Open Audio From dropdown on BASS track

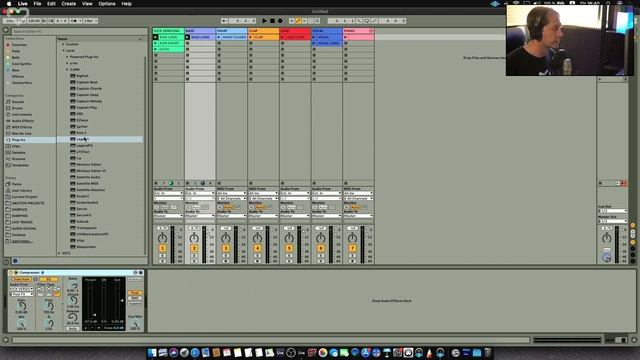point(200,193)
